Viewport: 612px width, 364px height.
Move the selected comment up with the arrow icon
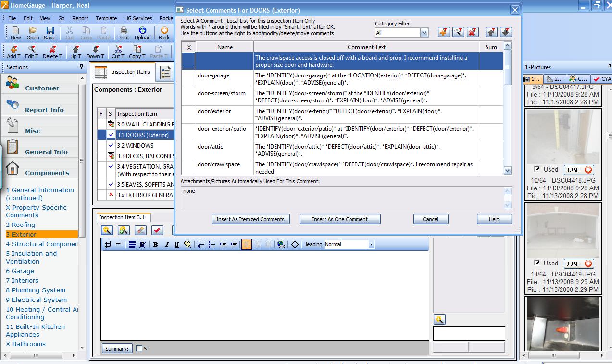pyautogui.click(x=491, y=32)
